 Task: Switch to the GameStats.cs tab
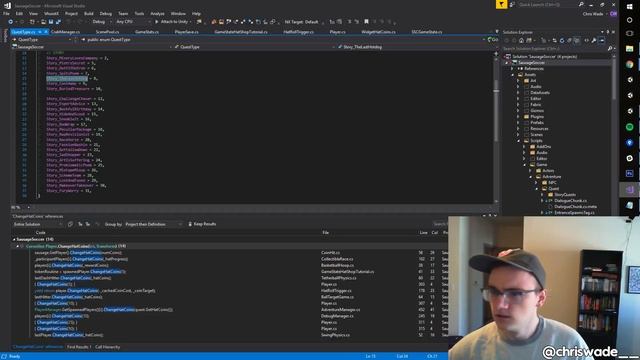tap(147, 32)
